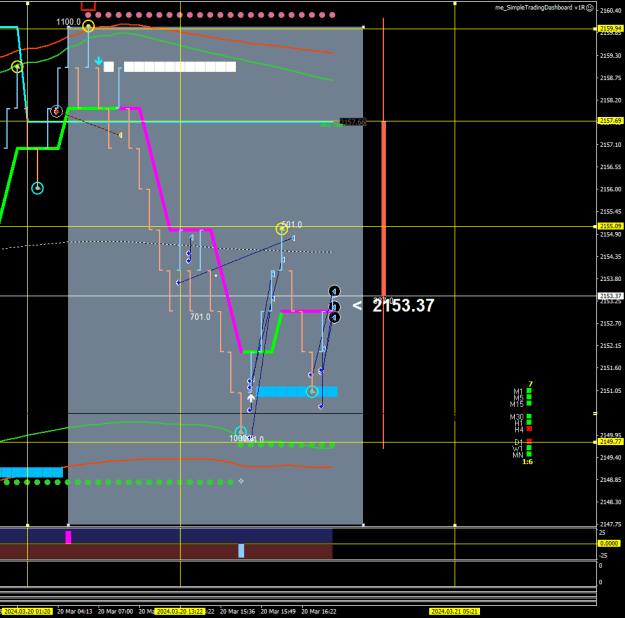This screenshot has height=618, width=625.
Task: Select the yellow 2155.09 price label
Action: point(611,226)
